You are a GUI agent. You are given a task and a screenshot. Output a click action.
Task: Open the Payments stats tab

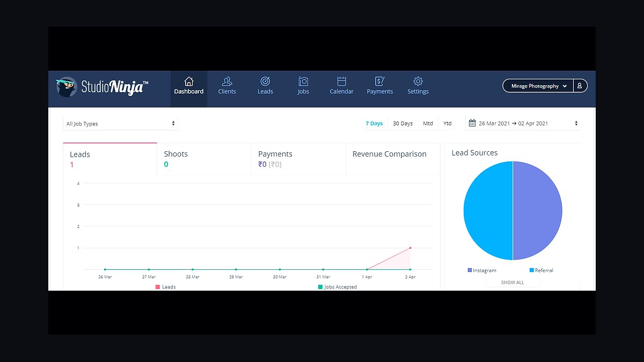point(298,159)
